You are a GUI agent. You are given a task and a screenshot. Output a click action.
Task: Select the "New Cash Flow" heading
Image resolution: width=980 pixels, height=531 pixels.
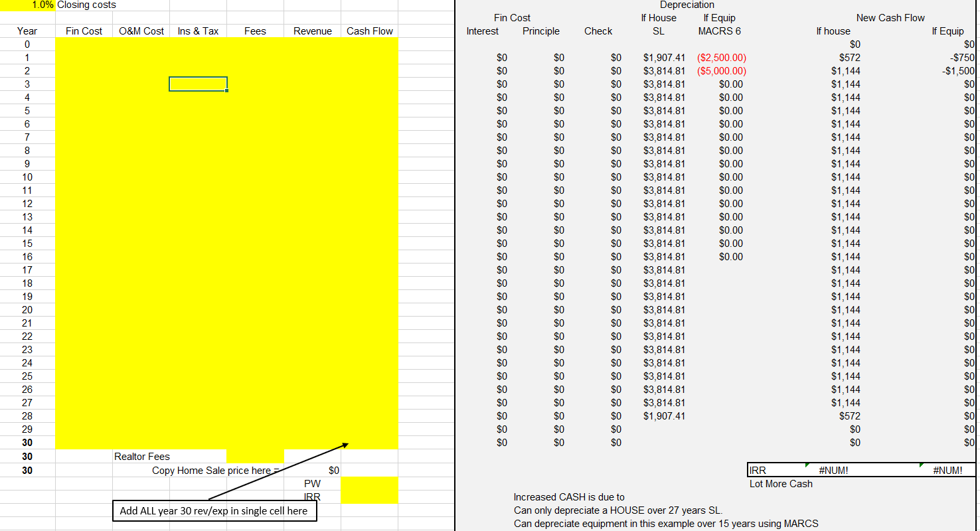tap(890, 18)
